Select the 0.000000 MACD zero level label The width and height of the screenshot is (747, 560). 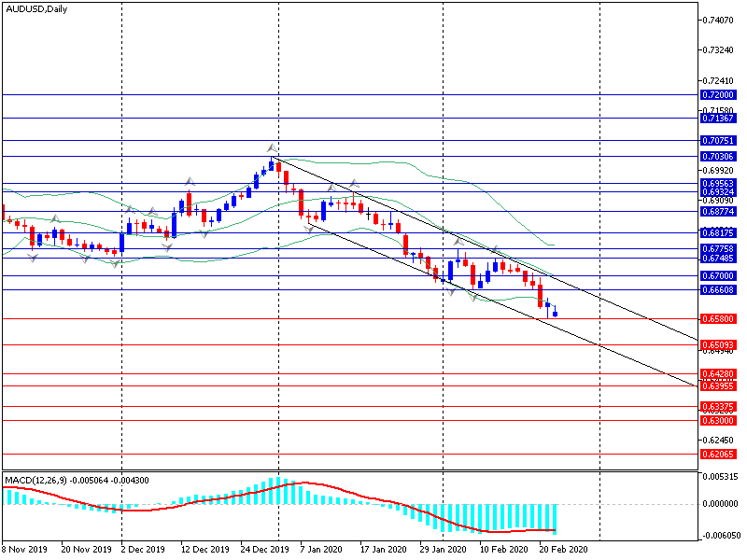click(x=719, y=503)
